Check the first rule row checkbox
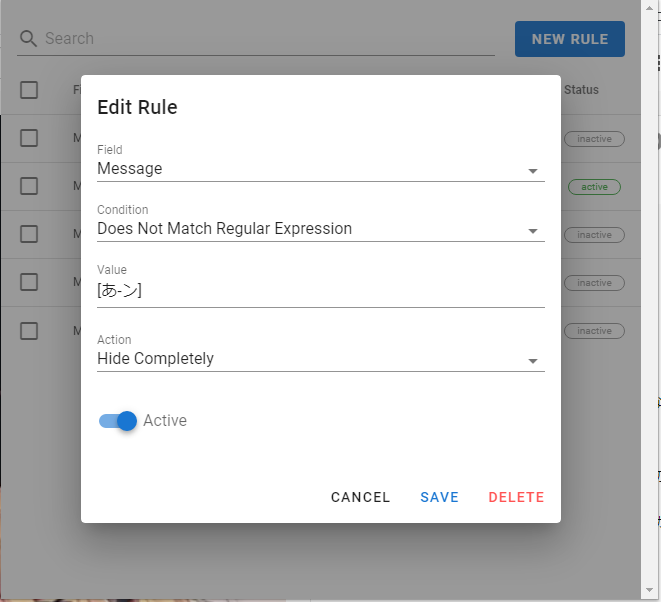The height and width of the screenshot is (602, 661). pyautogui.click(x=29, y=138)
